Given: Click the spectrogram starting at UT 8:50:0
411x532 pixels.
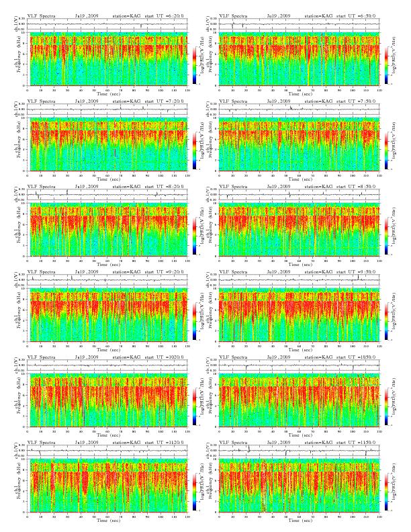Looking at the screenshot, I should pyautogui.click(x=299, y=230).
